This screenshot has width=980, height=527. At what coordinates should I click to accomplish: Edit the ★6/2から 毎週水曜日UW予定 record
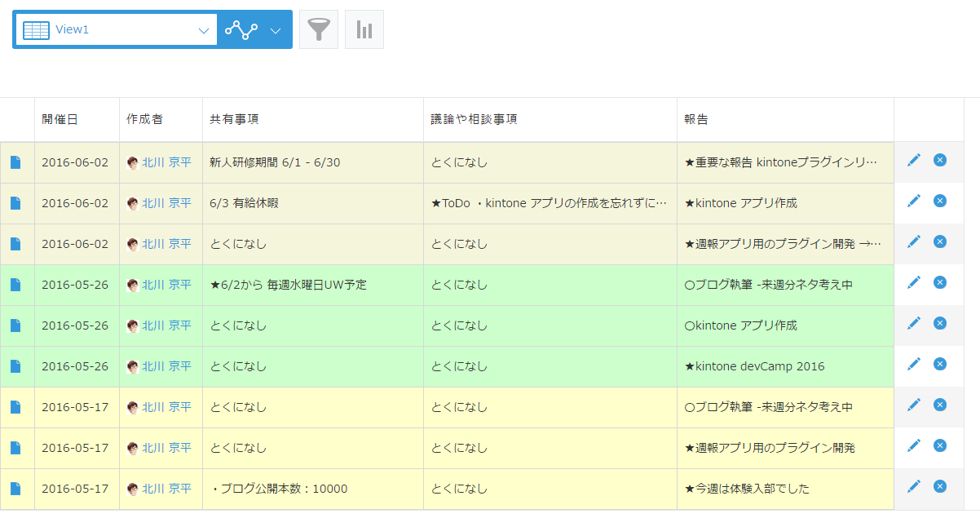pos(914,282)
